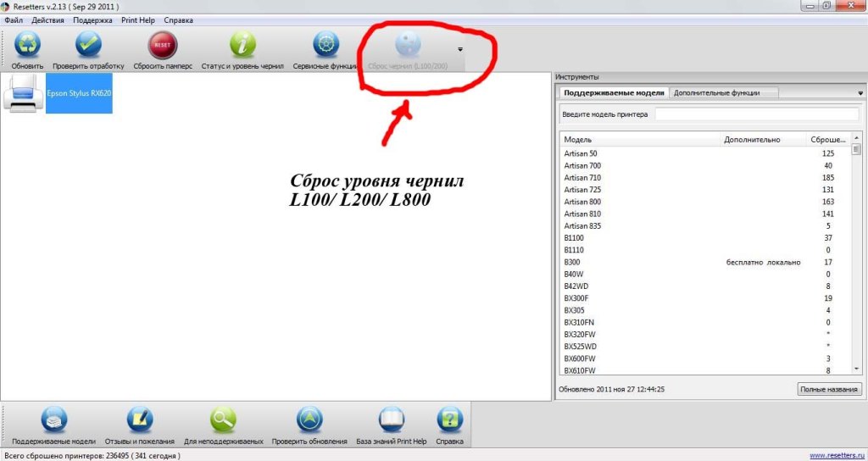Click the Обновить refresh icon
Screen dimensions: 868x461
point(27,45)
